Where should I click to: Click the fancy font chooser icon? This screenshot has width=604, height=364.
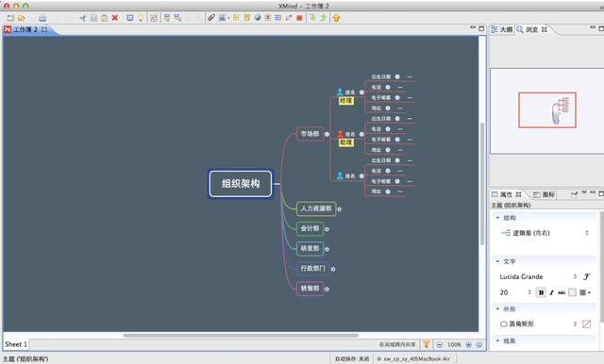(x=586, y=276)
